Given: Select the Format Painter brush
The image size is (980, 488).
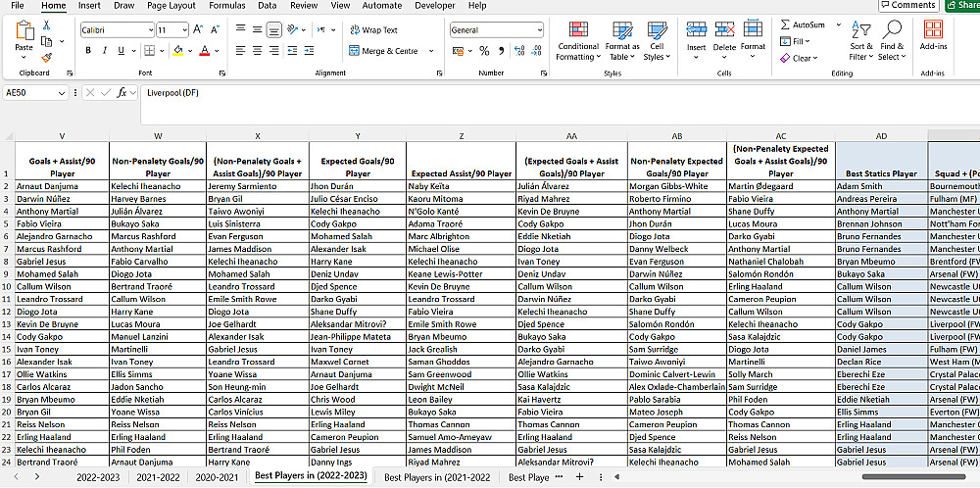Looking at the screenshot, I should click(x=46, y=58).
